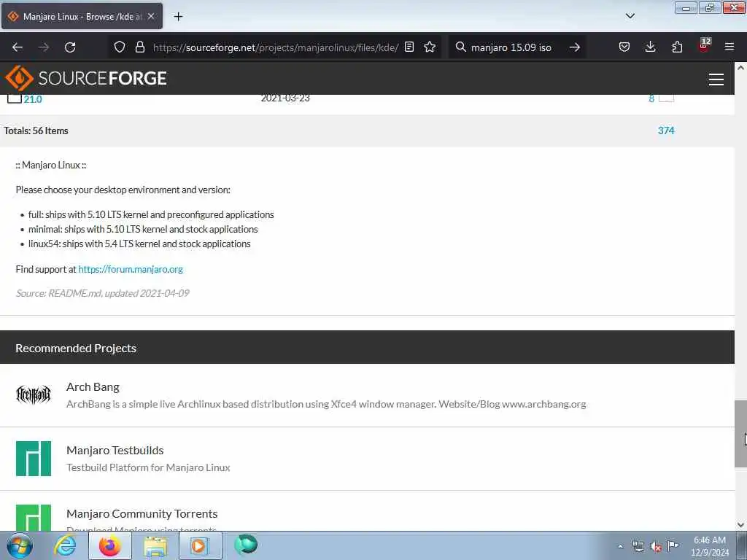Click the full: ships with 5.10 LTS bullet
This screenshot has width=747, height=560.
click(151, 215)
